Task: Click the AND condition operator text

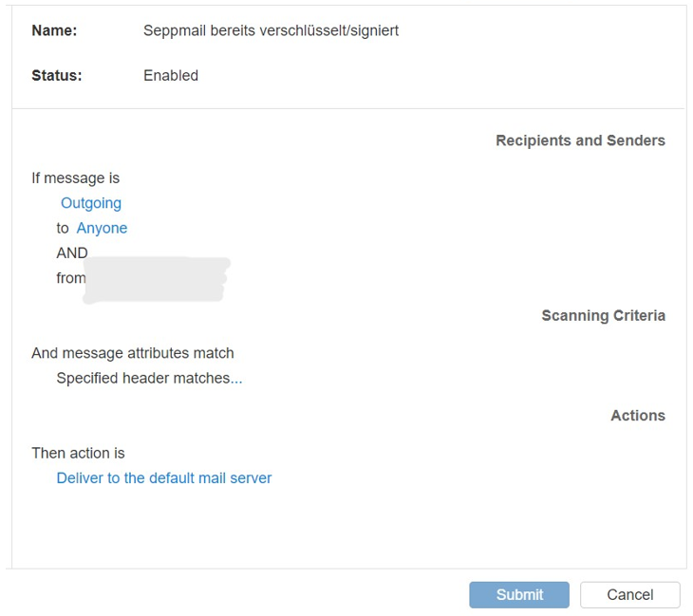Action: (x=72, y=252)
